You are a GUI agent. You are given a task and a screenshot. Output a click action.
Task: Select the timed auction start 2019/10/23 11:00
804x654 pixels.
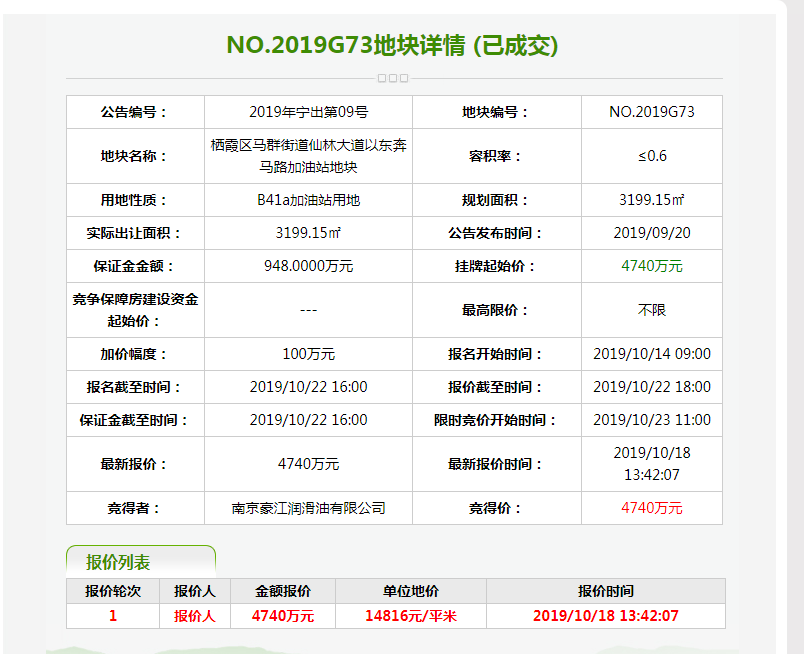[652, 420]
